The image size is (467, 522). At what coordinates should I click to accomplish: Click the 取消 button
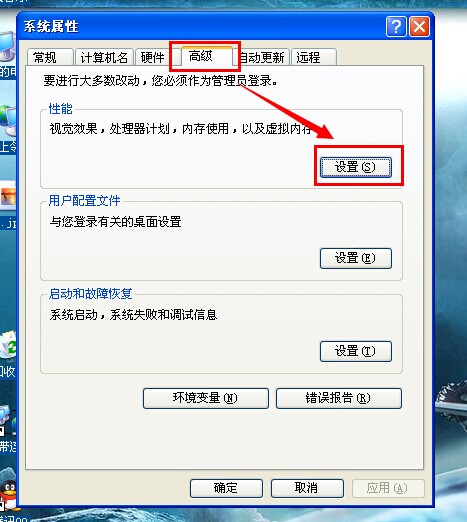click(x=307, y=488)
